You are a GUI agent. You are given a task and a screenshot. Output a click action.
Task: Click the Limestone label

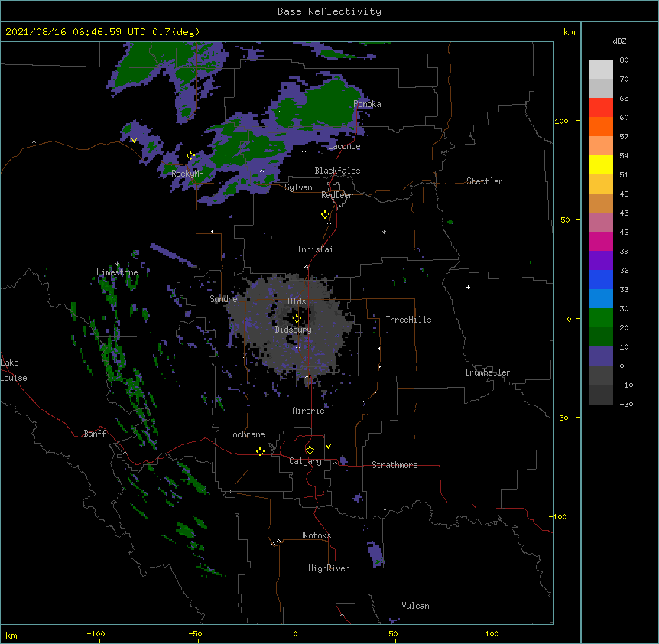pyautogui.click(x=117, y=272)
